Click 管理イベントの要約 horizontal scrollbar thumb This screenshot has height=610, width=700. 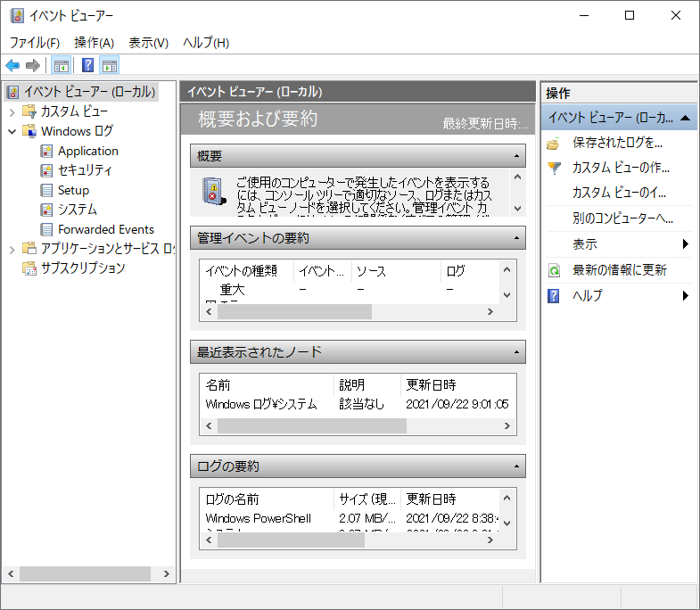[x=294, y=312]
